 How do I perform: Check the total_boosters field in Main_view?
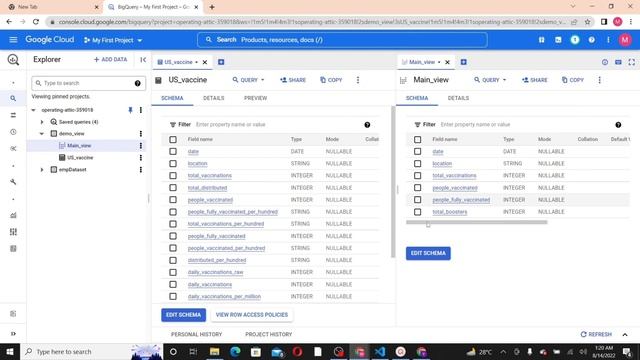click(418, 212)
